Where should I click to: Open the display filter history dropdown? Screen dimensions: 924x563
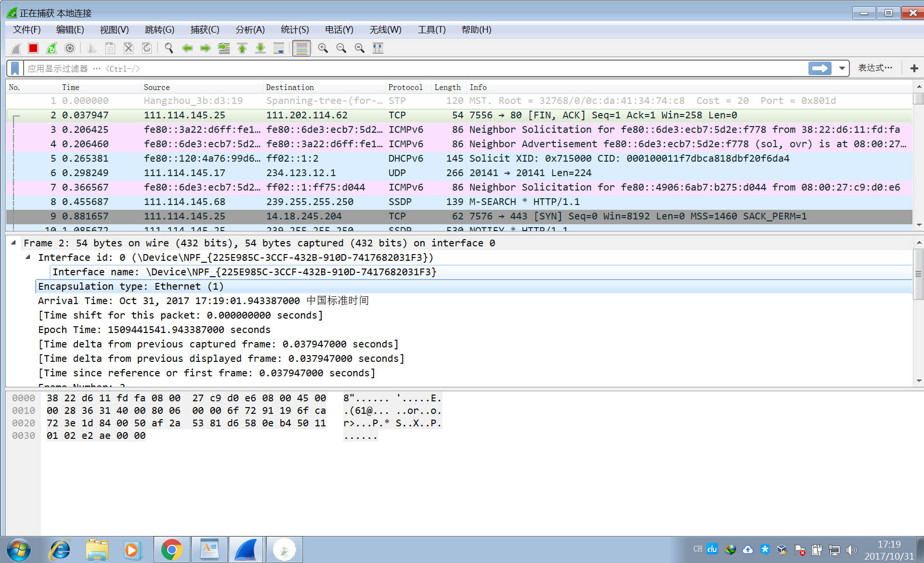click(842, 68)
